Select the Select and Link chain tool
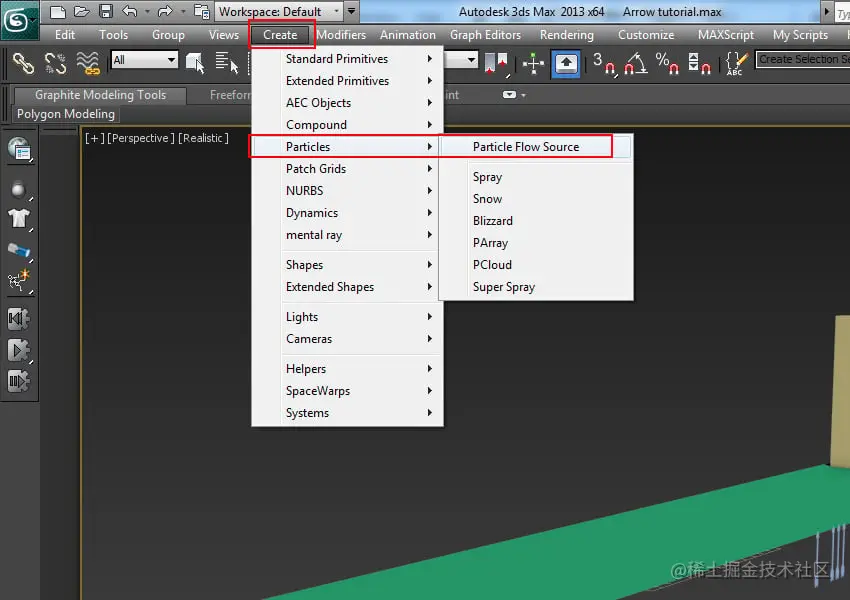This screenshot has height=600, width=850. coord(23,63)
